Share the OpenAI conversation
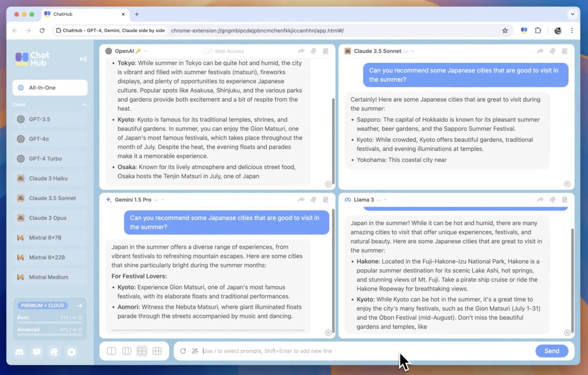The width and height of the screenshot is (588, 375). point(301,51)
